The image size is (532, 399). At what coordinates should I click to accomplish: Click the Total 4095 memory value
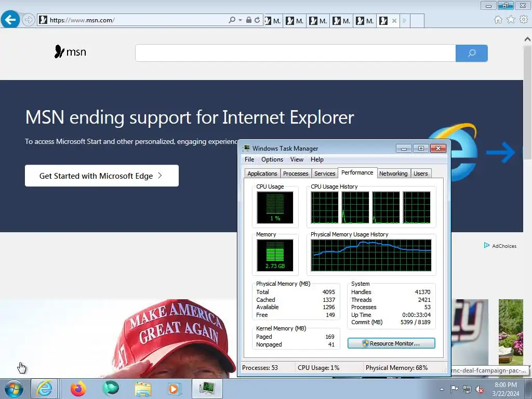click(328, 292)
